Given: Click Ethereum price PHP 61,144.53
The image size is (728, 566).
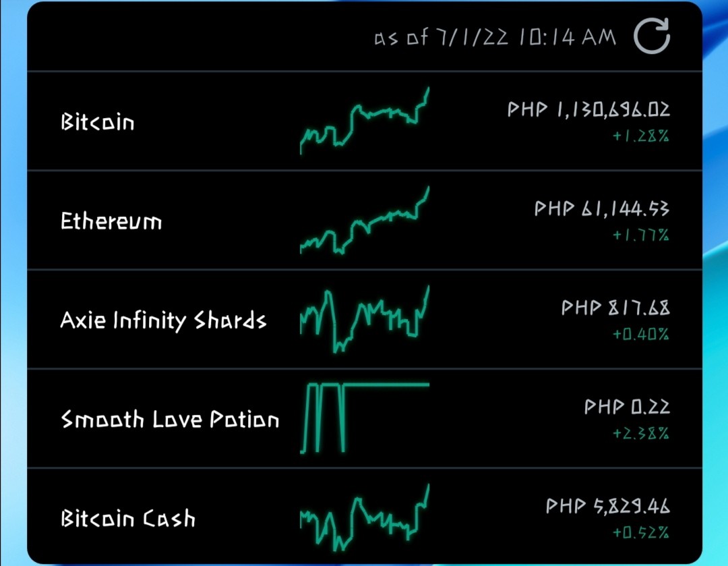Looking at the screenshot, I should click(x=602, y=208).
